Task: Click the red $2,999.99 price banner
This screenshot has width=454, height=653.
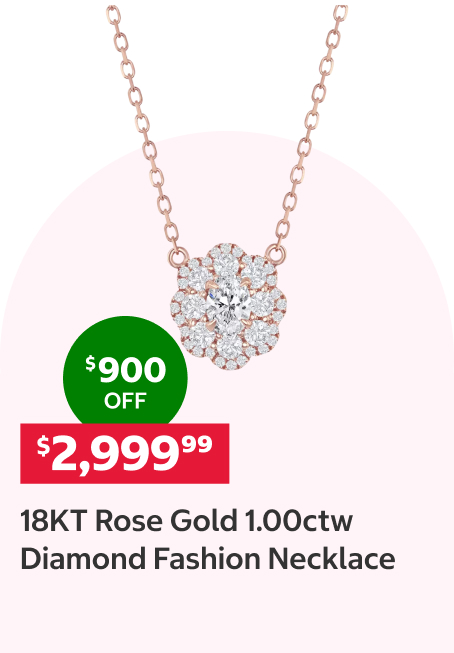Action: tap(125, 454)
